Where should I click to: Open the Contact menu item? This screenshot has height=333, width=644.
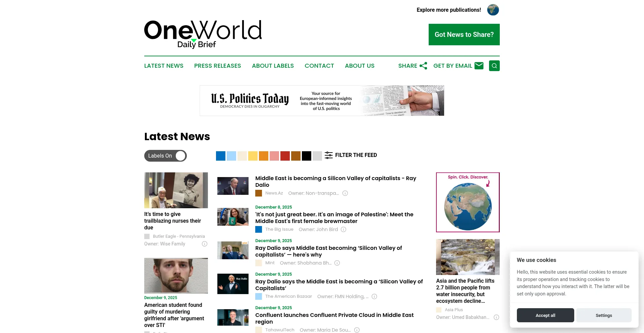point(319,66)
